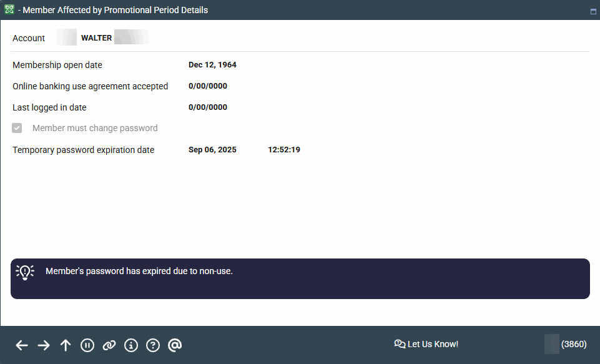Open the question mark help icon
Viewport: 600px width, 364px height.
(153, 345)
